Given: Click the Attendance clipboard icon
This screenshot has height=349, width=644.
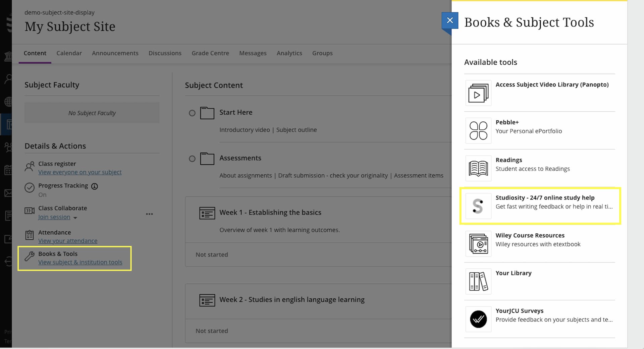Looking at the screenshot, I should pyautogui.click(x=30, y=235).
